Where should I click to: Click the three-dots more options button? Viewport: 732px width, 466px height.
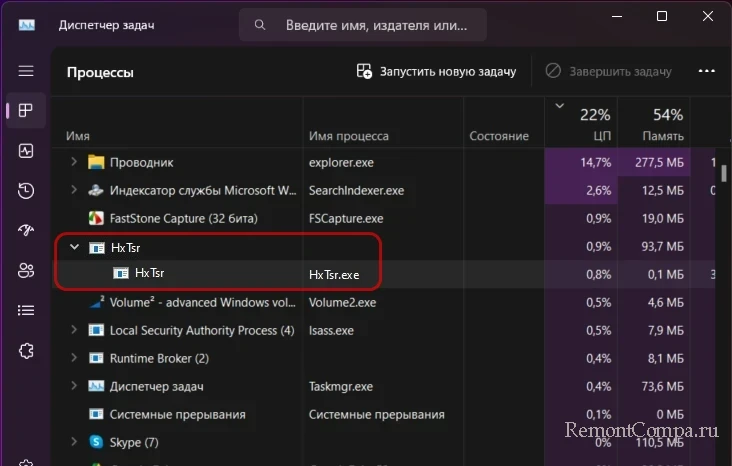(707, 72)
